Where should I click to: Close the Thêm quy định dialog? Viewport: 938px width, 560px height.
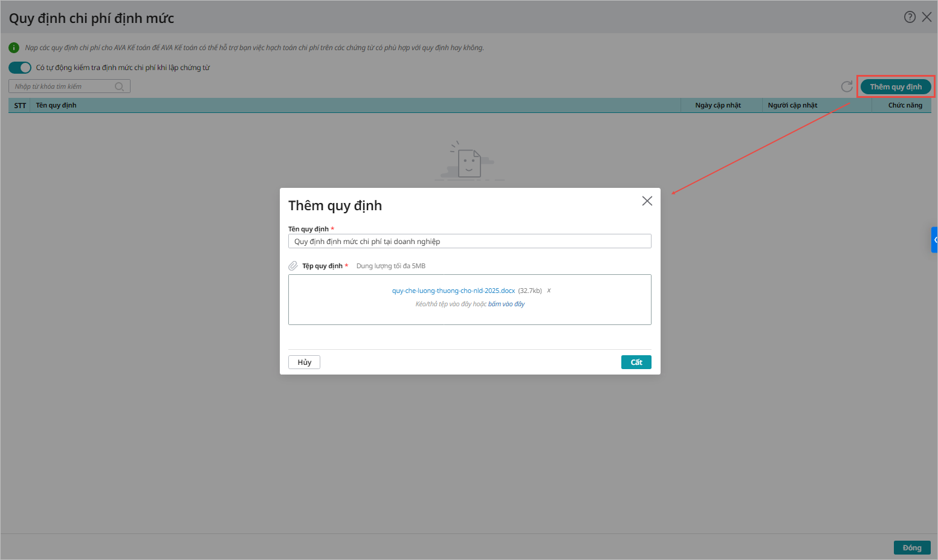click(647, 201)
